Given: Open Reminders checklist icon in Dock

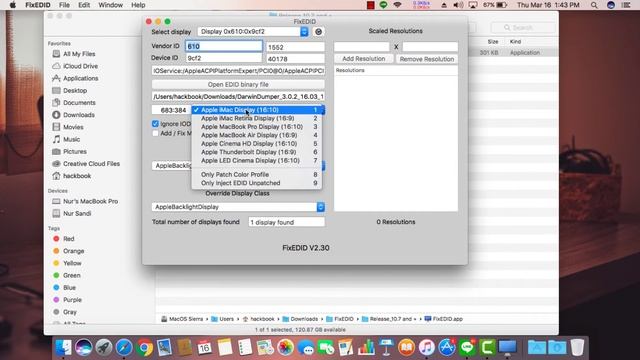Looking at the screenshot, I should [245, 348].
